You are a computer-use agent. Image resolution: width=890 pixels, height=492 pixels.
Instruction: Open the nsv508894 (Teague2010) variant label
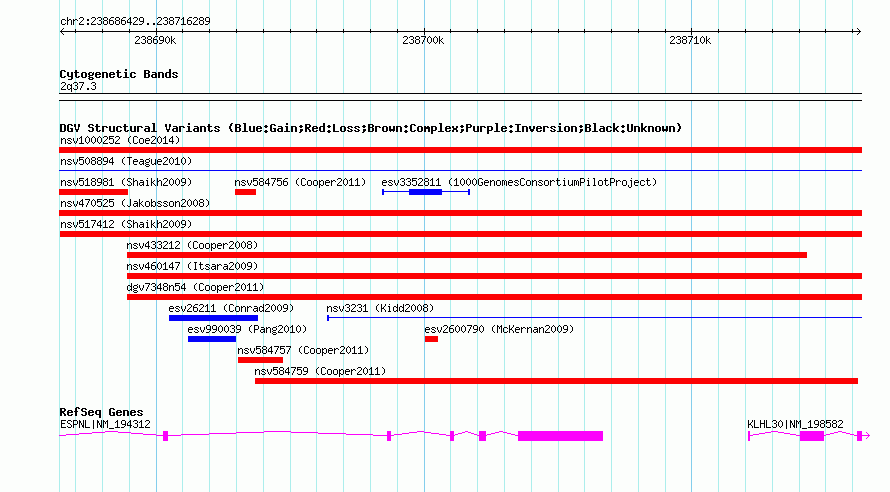point(126,161)
